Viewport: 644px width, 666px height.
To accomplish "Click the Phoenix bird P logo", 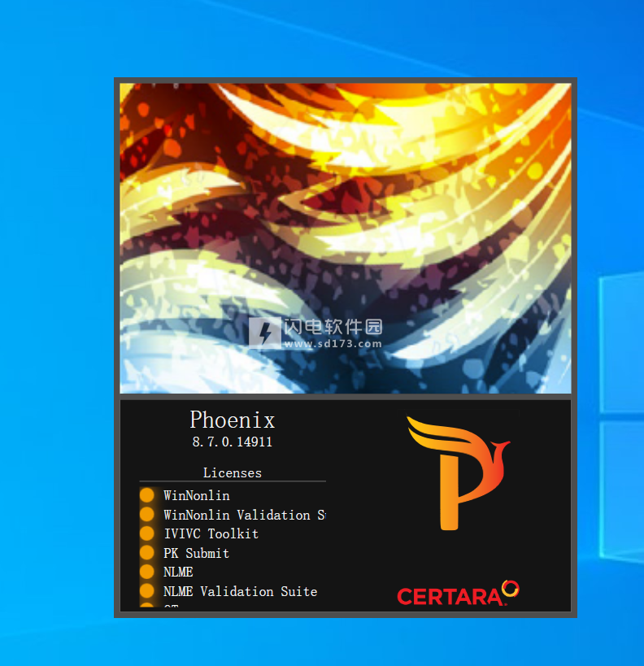I will (457, 473).
